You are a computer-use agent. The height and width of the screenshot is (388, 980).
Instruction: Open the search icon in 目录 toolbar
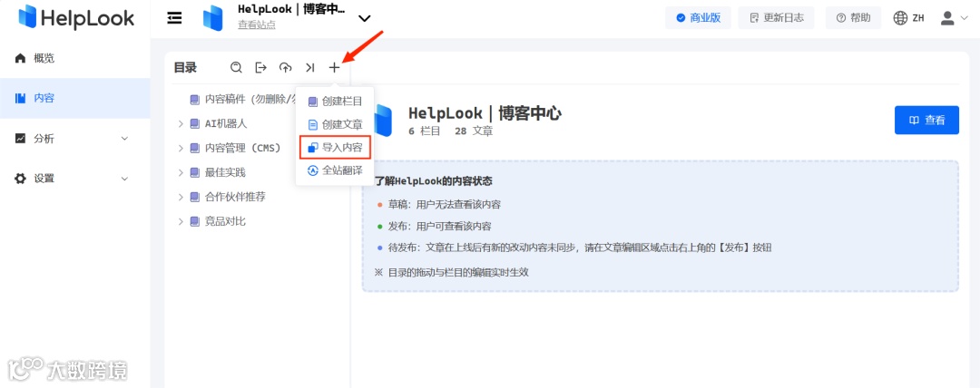(x=236, y=67)
